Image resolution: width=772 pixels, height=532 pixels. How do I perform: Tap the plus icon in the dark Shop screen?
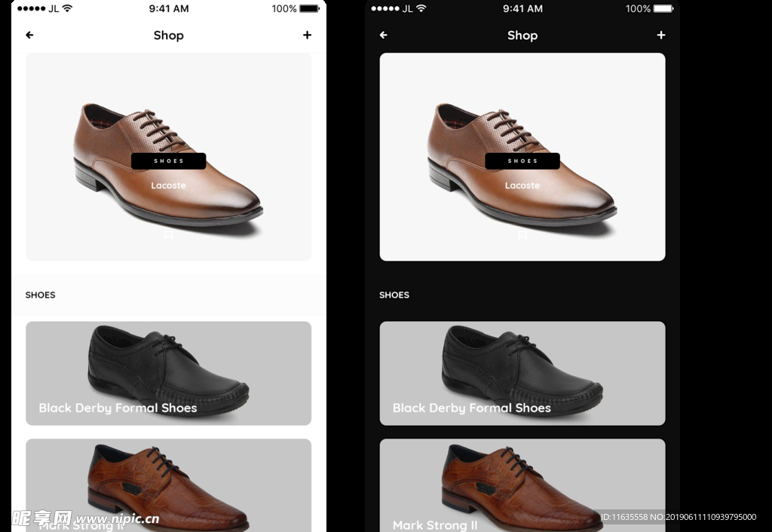point(661,35)
